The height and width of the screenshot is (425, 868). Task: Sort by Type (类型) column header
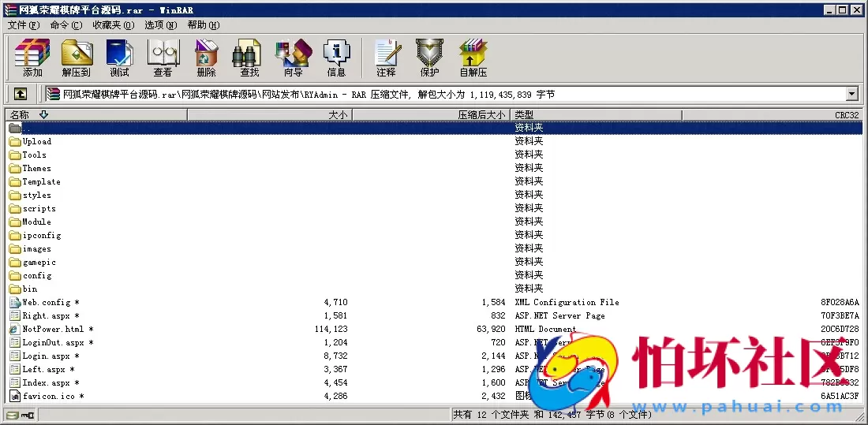596,114
